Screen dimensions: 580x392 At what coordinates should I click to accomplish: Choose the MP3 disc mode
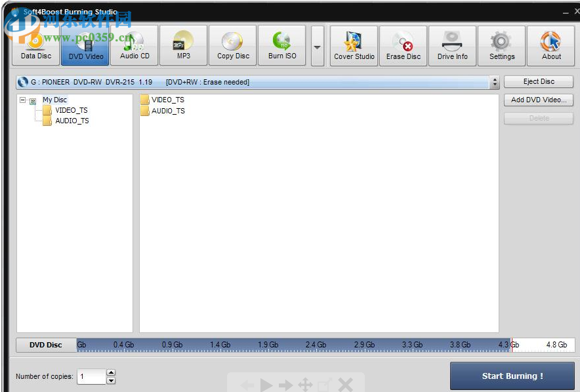(x=184, y=45)
